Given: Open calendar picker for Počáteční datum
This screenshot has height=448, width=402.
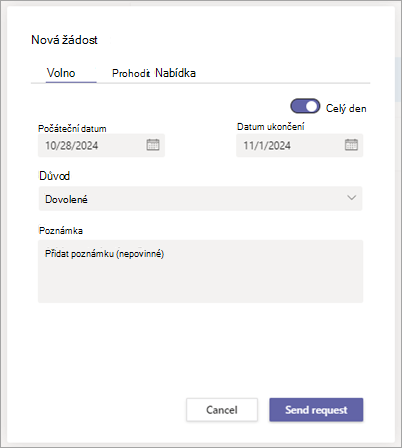Looking at the screenshot, I should (153, 145).
